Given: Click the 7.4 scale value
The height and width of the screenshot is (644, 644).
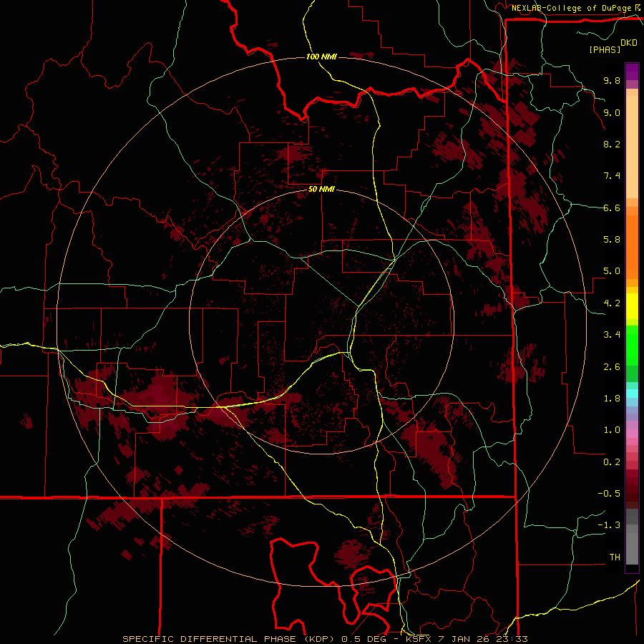Looking at the screenshot, I should tap(612, 176).
